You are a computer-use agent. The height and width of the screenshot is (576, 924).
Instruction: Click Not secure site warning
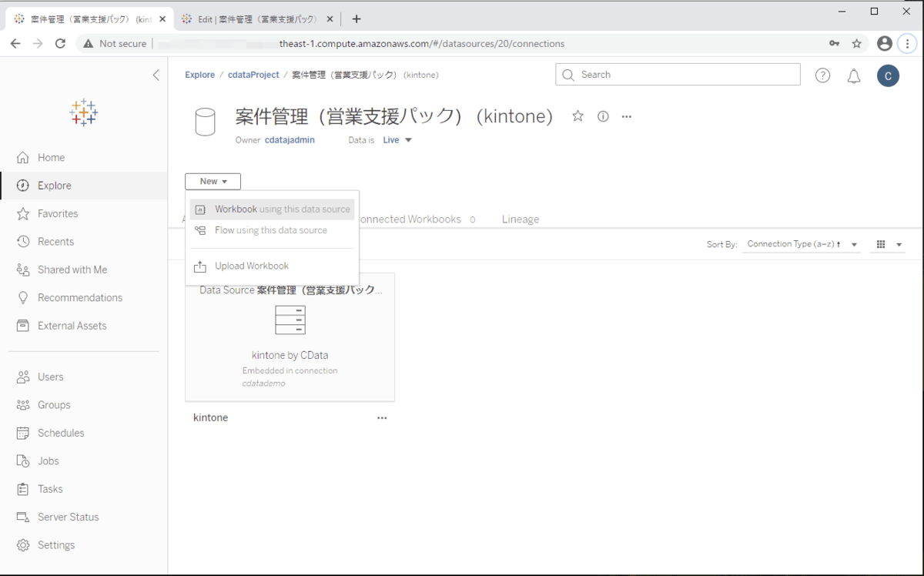115,44
